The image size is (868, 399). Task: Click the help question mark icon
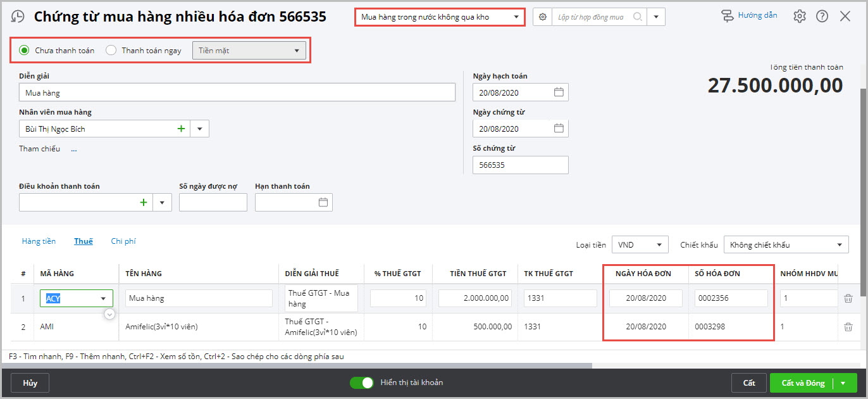click(822, 16)
